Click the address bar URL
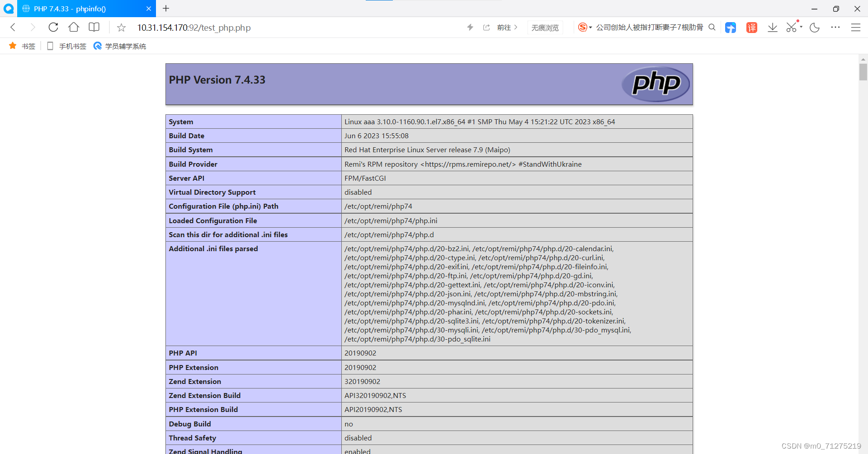868x454 pixels. click(194, 28)
